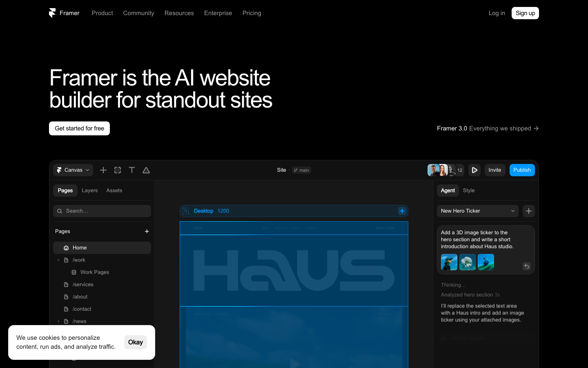This screenshot has height=368, width=588.
Task: Select the triangle shape tool
Action: point(146,170)
